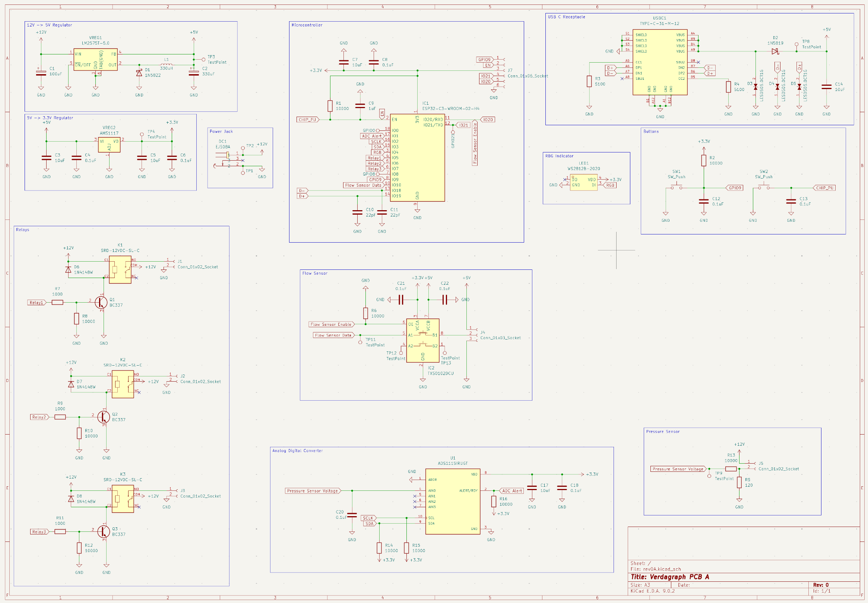Select the LM2575T-5.0 regulator VREG1 symbol
The height and width of the screenshot is (603, 868).
pos(95,60)
